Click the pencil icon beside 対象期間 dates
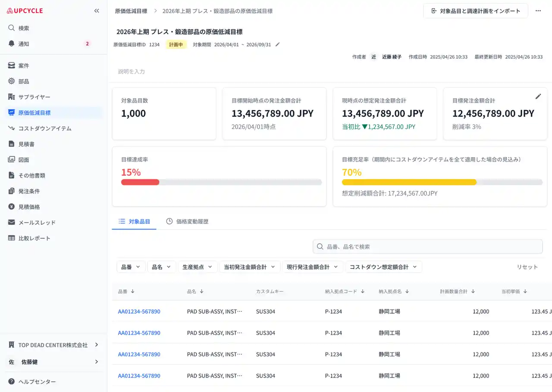The height and width of the screenshot is (392, 552). (x=278, y=44)
